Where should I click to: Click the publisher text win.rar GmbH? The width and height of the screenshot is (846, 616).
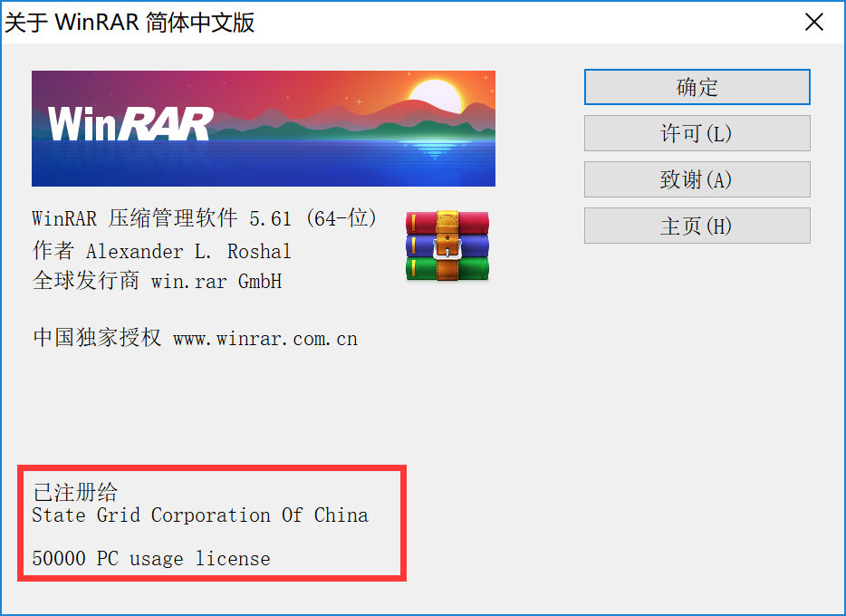click(216, 281)
